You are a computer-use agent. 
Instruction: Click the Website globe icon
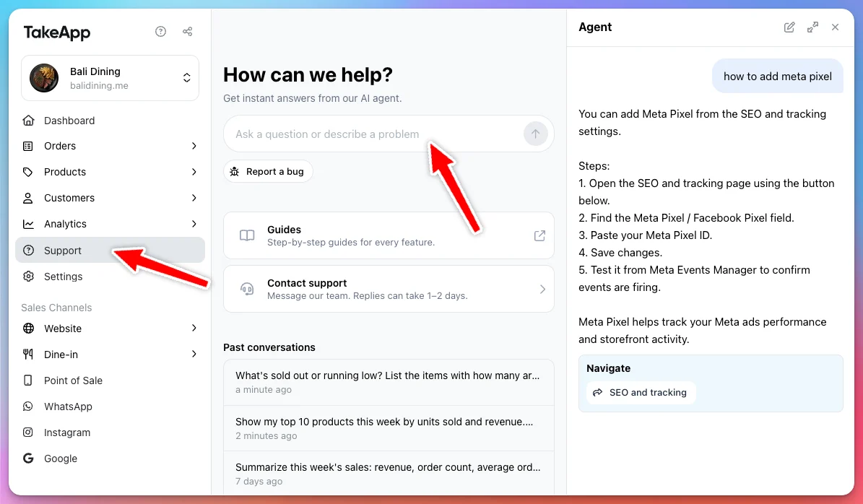tap(28, 329)
